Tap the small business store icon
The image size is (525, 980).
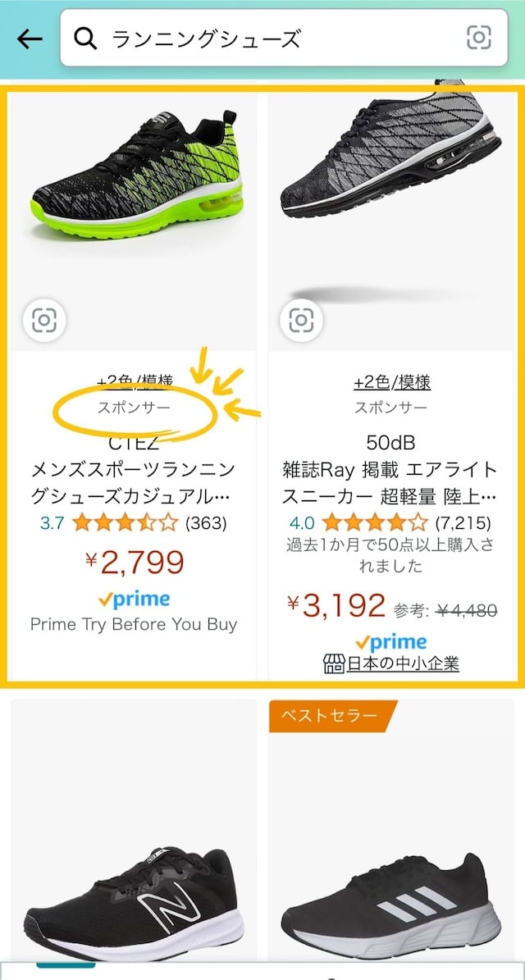(x=334, y=663)
